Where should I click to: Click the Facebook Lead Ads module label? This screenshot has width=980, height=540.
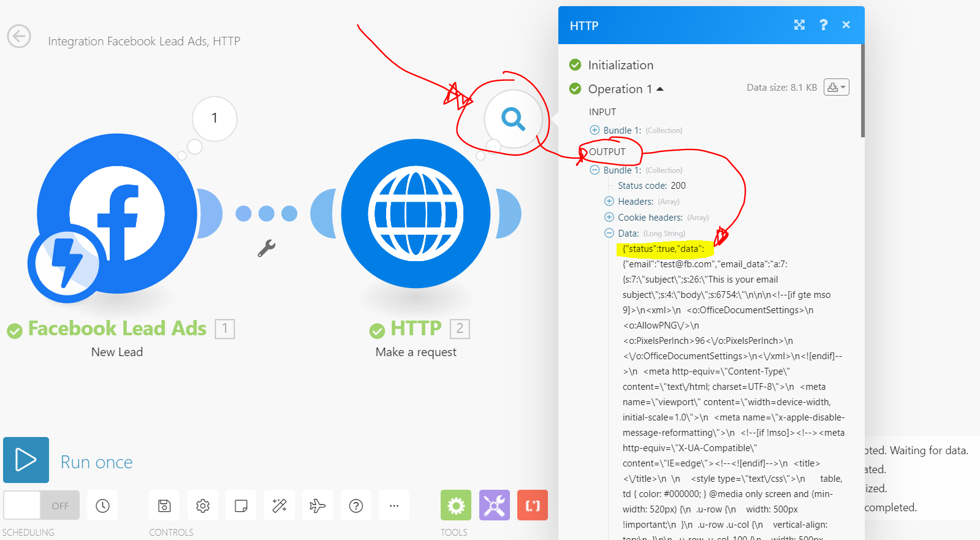tap(117, 328)
